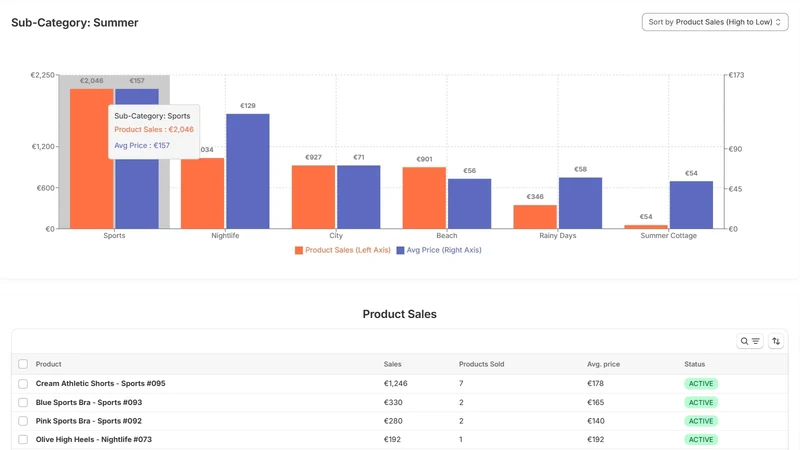Click the Rainy Days x-axis label

(558, 236)
